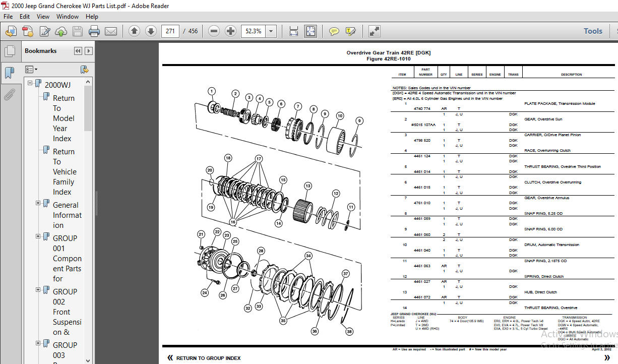
Task: Select GROUP 003 bookmark
Action: (65, 350)
